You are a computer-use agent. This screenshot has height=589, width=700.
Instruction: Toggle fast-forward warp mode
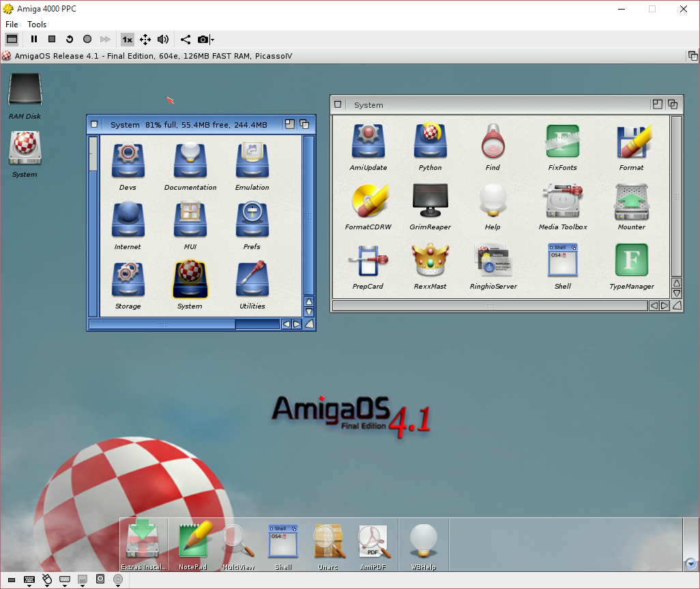click(105, 40)
